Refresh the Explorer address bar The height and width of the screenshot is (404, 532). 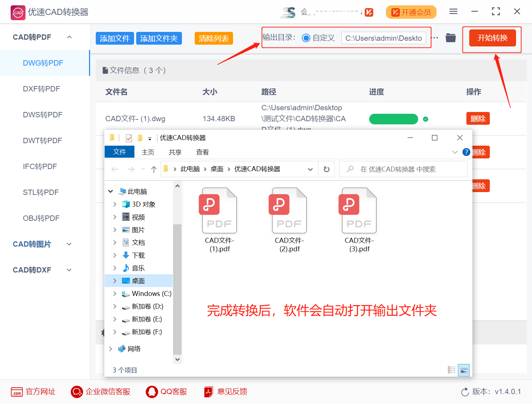(x=327, y=169)
